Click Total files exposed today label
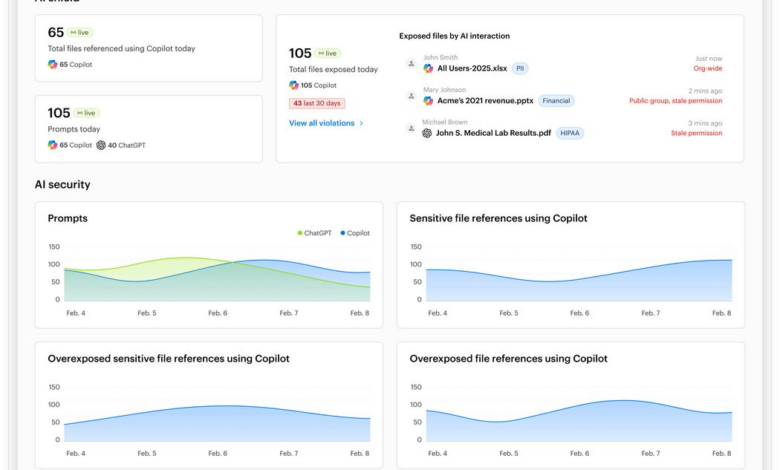 pyautogui.click(x=333, y=69)
